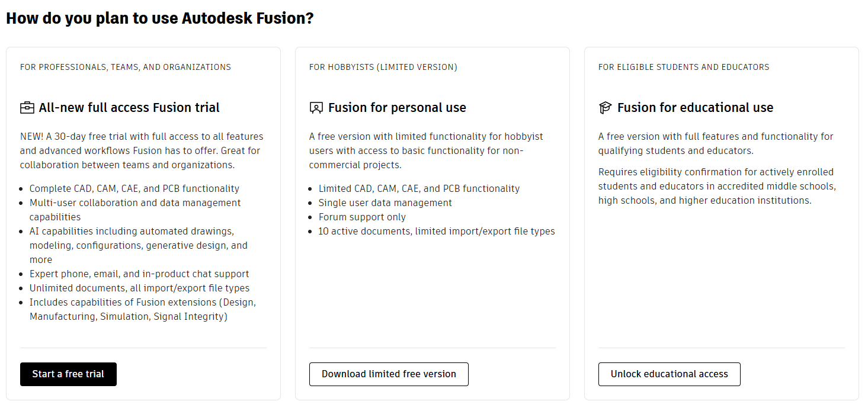Unlock educational access
Image resolution: width=868 pixels, height=411 pixels.
[x=669, y=374]
